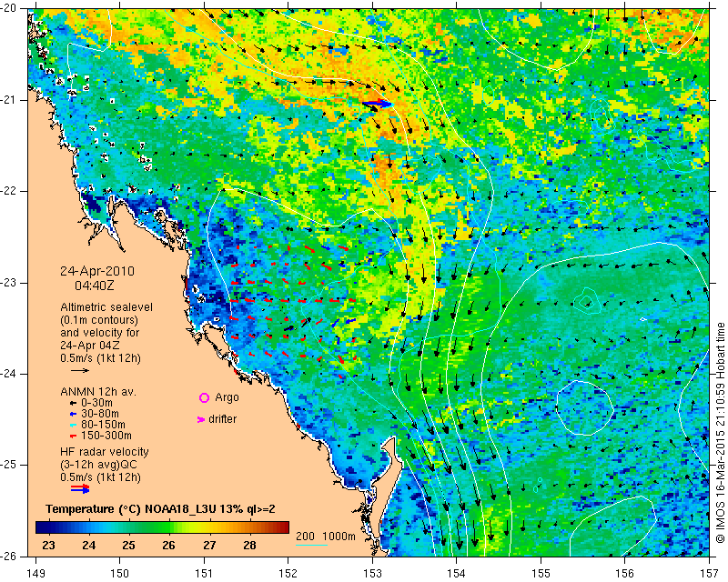Click the '80-150m' depth label
The height and width of the screenshot is (582, 728).
(x=103, y=425)
